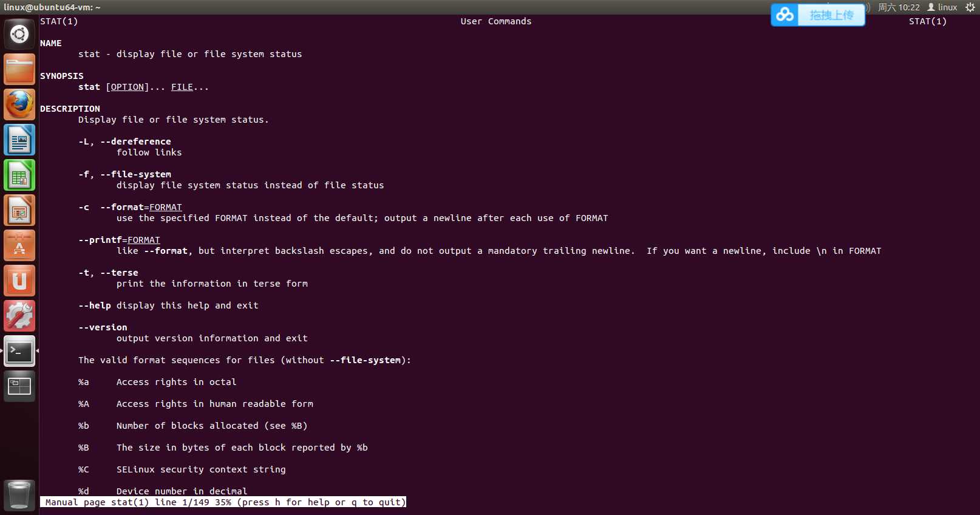Click the Manual page stat(1) status line
The width and height of the screenshot is (980, 515).
tap(223, 502)
